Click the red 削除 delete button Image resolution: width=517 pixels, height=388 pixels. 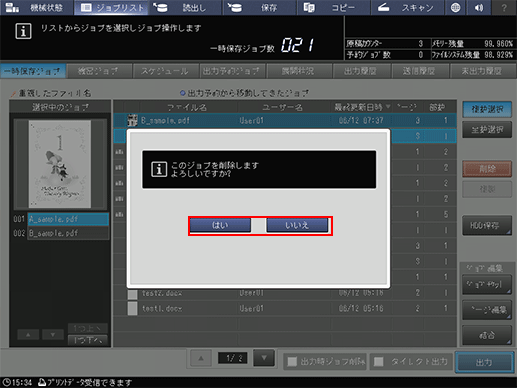487,169
